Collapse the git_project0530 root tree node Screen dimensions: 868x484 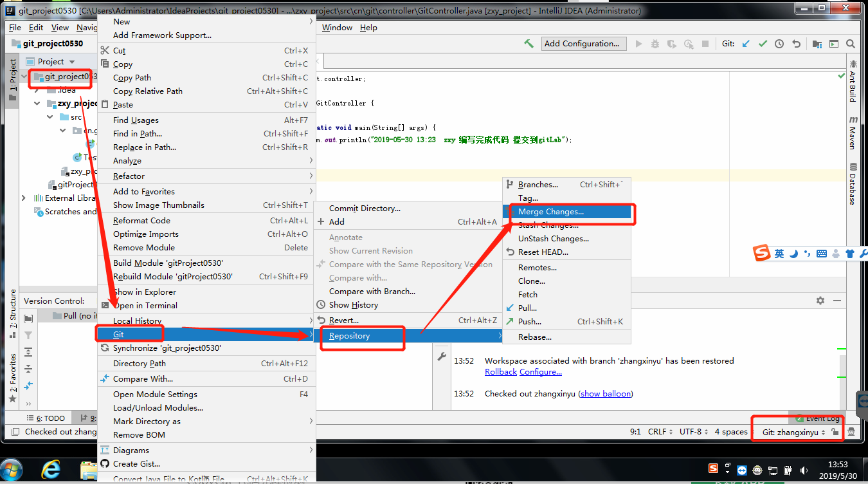25,77
